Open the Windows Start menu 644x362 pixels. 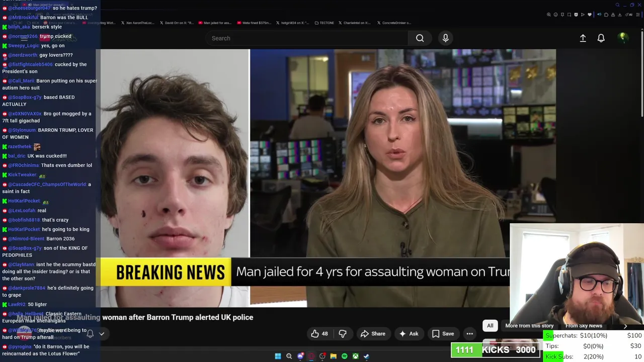(278, 356)
